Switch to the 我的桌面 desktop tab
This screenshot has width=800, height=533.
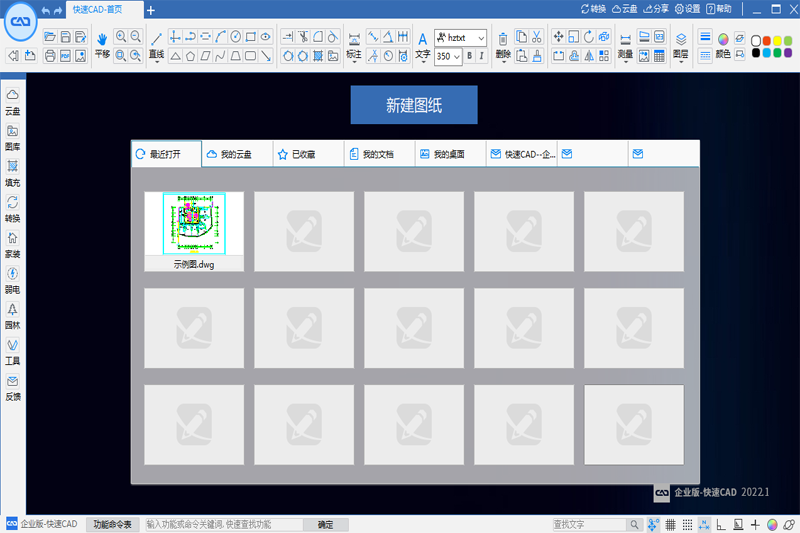tap(450, 154)
